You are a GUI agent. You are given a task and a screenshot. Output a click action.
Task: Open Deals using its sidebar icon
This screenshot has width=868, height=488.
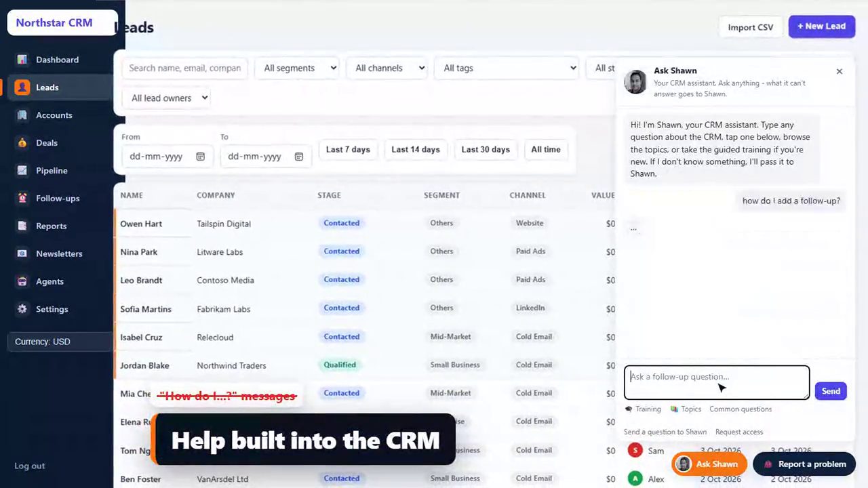pos(22,143)
